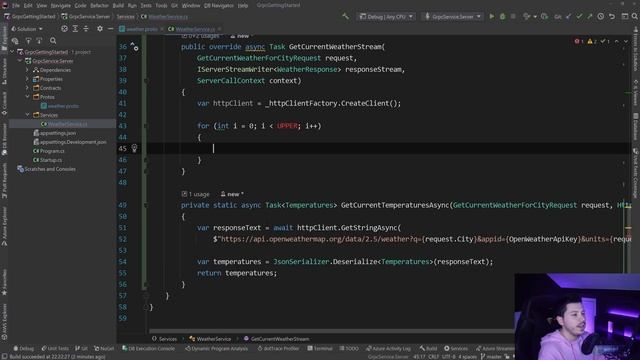Open the DB Navigator menu
This screenshot has height=360, width=640.
click(218, 6)
